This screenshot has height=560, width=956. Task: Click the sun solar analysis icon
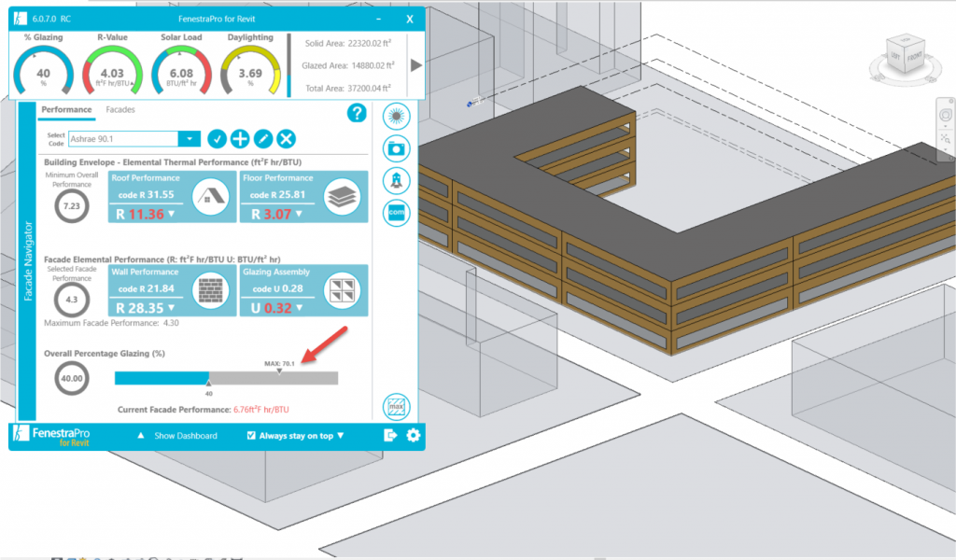pyautogui.click(x=396, y=116)
